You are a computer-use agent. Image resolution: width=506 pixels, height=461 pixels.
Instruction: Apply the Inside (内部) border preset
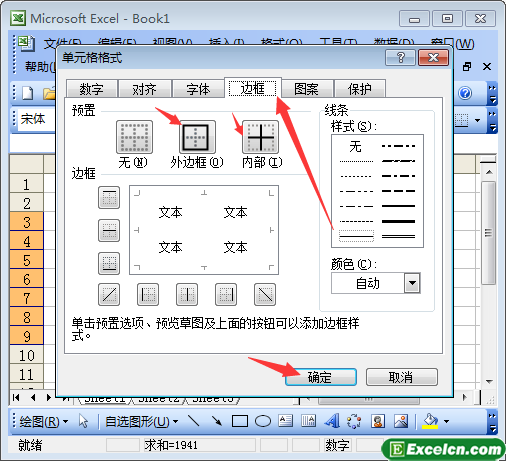(x=261, y=137)
